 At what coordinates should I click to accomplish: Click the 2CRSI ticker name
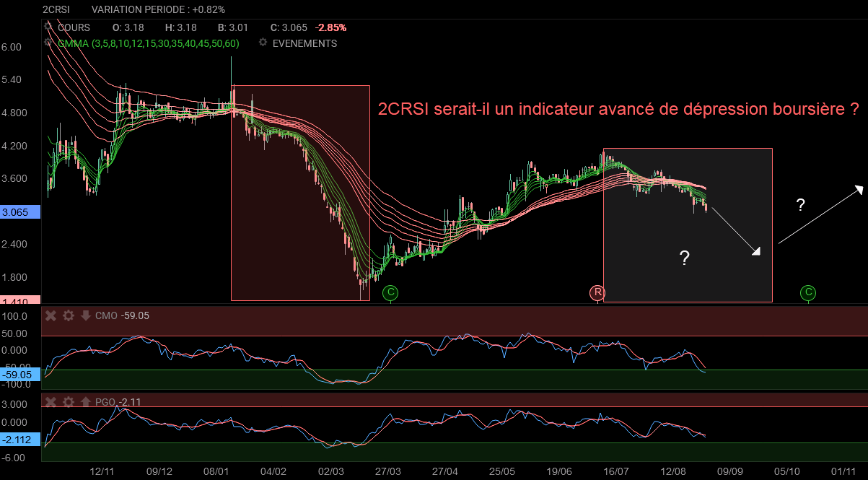[x=57, y=9]
